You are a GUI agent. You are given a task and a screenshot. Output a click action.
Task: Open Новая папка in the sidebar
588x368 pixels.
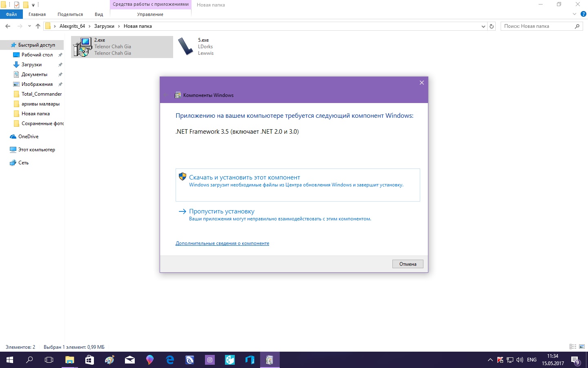[36, 114]
